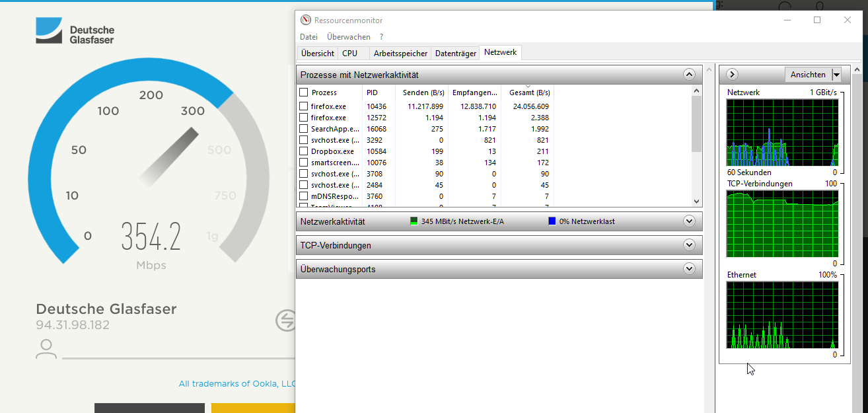The width and height of the screenshot is (868, 413).
Task: Switch to the Arbeitsspeicher tab
Action: [401, 54]
